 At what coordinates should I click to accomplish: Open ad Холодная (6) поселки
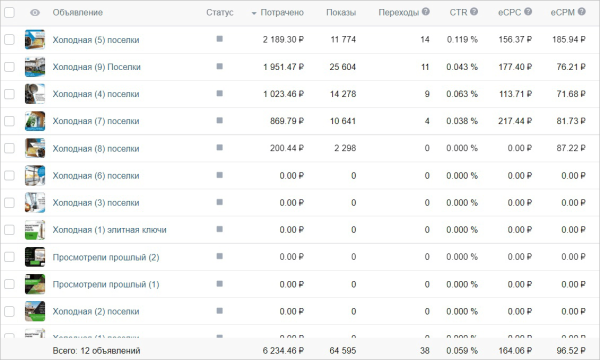click(96, 176)
